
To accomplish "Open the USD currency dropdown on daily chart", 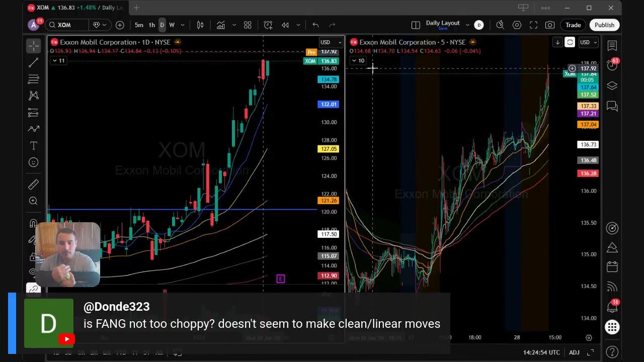I will (331, 42).
